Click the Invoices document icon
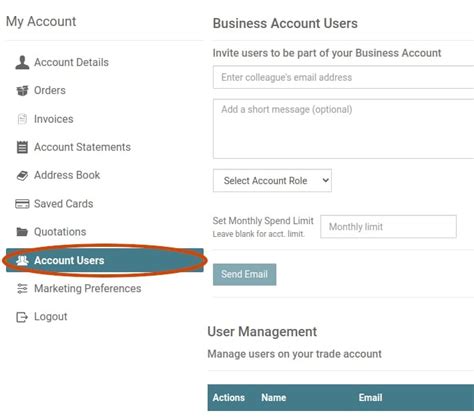 (x=22, y=119)
